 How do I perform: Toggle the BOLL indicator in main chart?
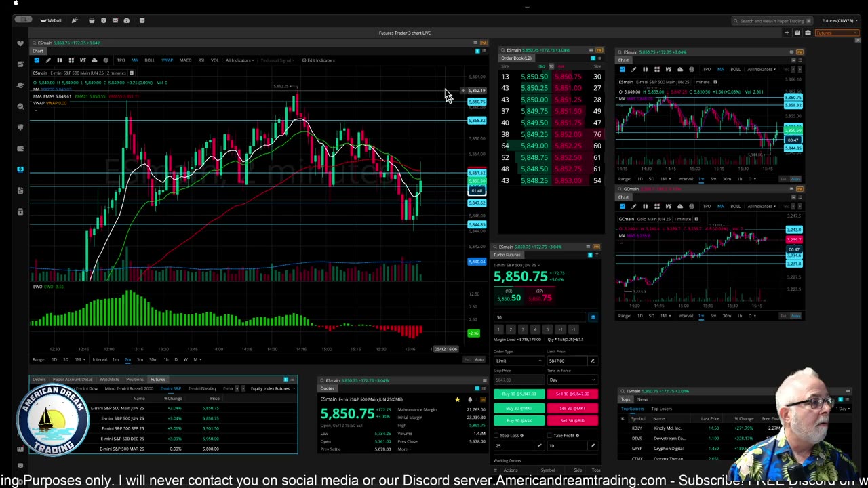pyautogui.click(x=149, y=60)
